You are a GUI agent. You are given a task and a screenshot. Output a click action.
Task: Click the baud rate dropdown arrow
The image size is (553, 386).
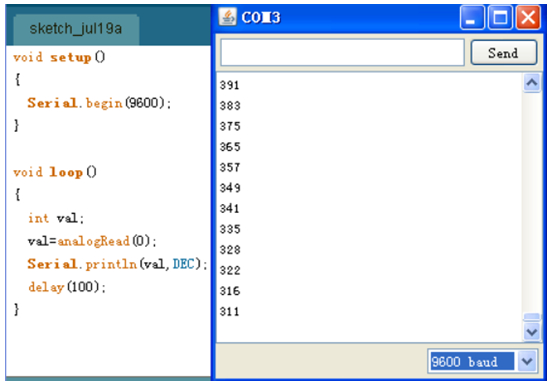(527, 361)
